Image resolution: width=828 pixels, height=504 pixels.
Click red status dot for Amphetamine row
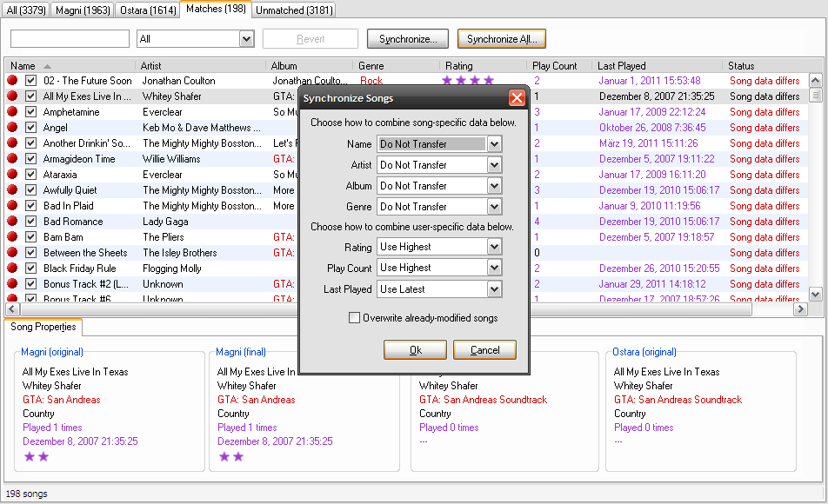(x=12, y=112)
